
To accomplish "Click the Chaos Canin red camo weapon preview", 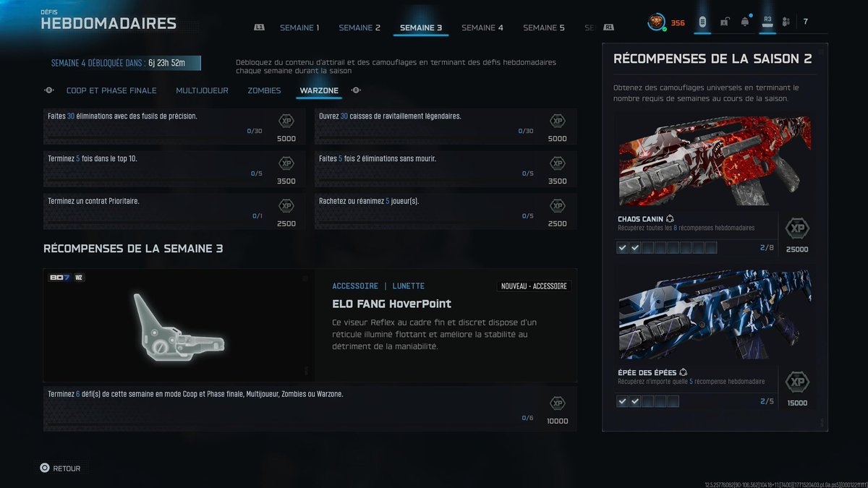I will pyautogui.click(x=715, y=162).
